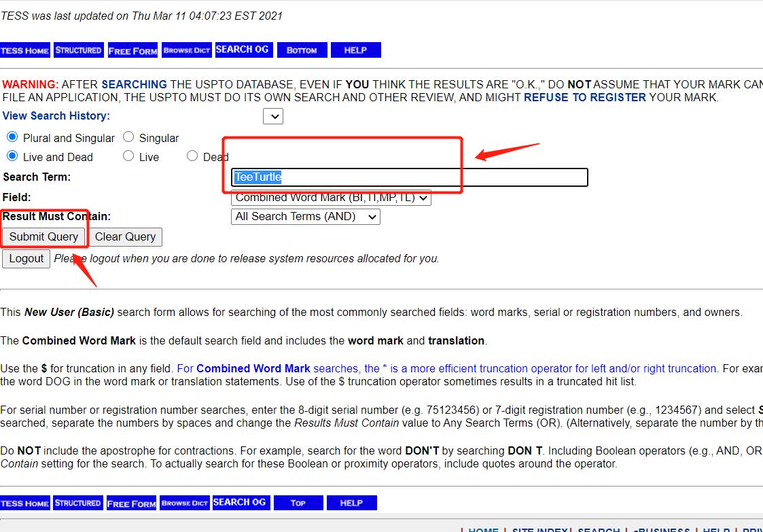Open Structured search in bottom navigation bar

78,503
